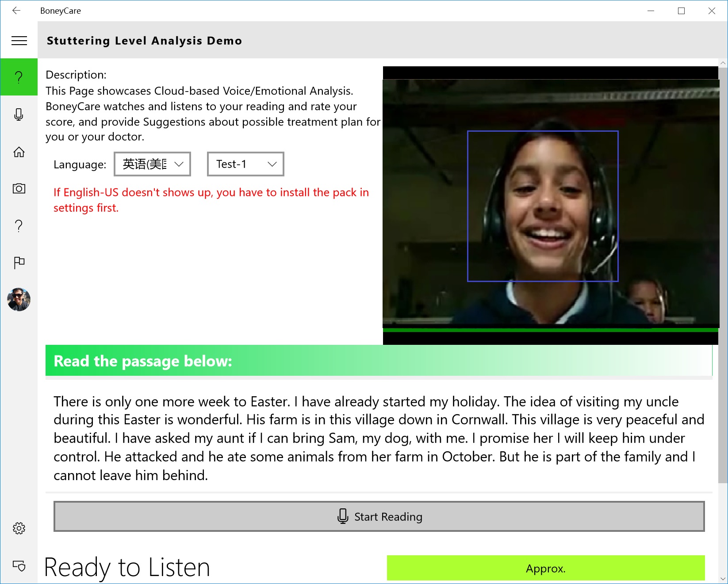The height and width of the screenshot is (584, 728).
Task: Click the scroll down arrow
Action: [x=723, y=579]
